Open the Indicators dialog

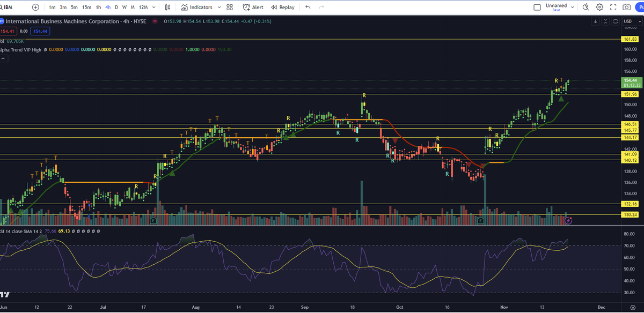(197, 8)
